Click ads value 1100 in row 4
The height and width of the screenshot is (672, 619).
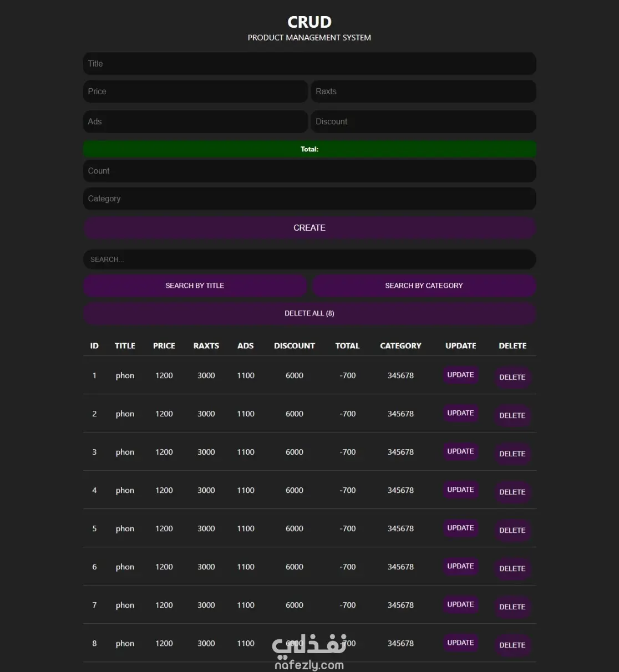tap(246, 490)
